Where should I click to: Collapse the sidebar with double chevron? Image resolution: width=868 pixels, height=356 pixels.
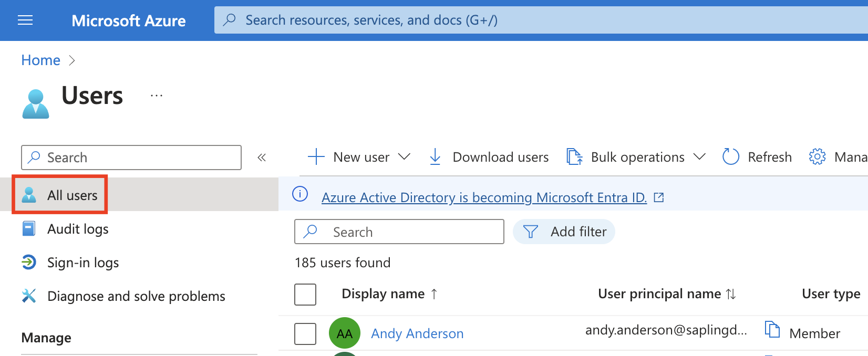262,158
